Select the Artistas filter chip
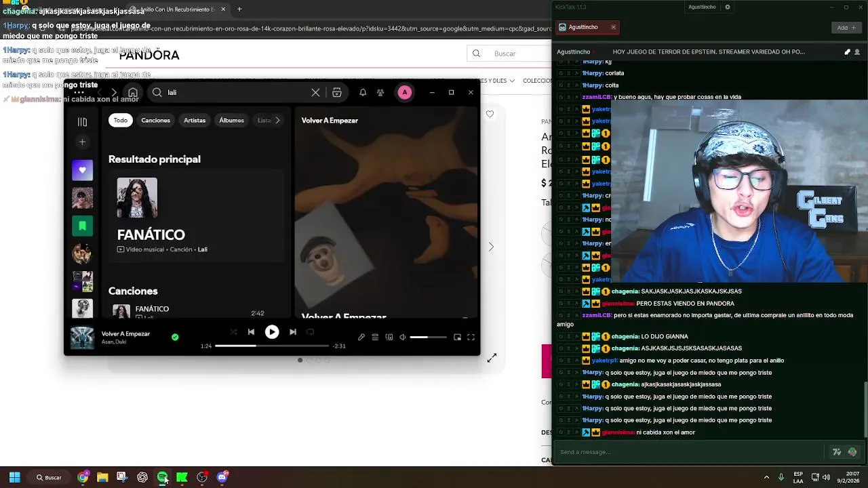Viewport: 868px width, 488px height. click(195, 120)
